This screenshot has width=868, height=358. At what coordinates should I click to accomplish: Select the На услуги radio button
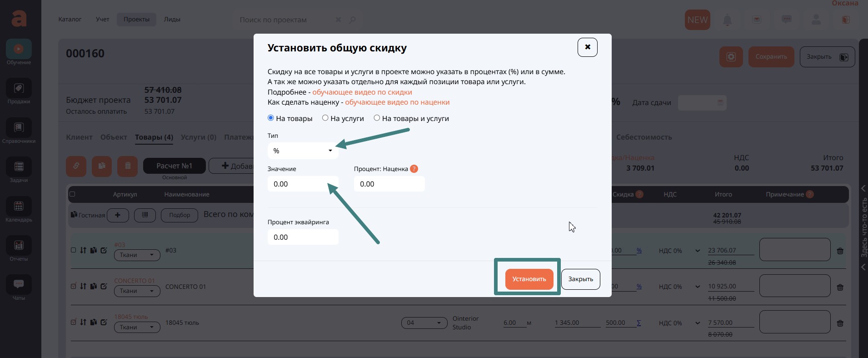pyautogui.click(x=325, y=118)
